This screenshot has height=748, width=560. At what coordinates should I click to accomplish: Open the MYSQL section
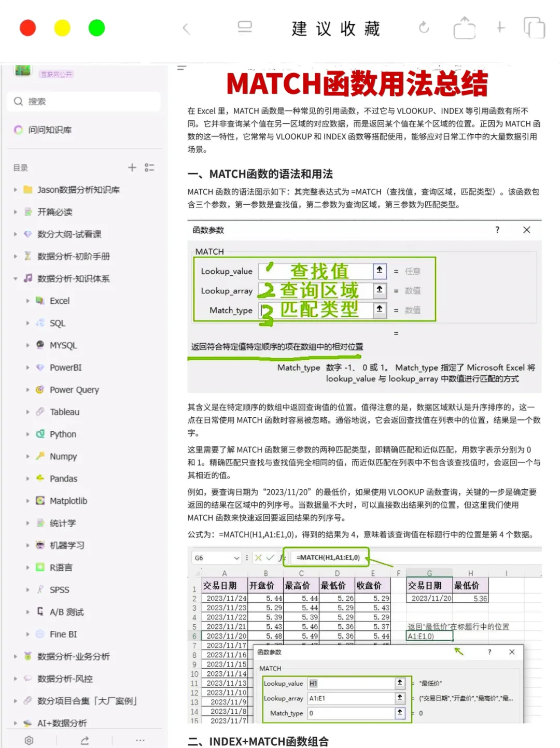click(x=63, y=345)
